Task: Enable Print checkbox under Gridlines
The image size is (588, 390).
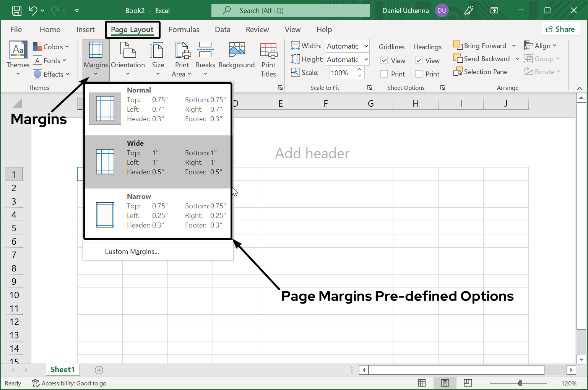Action: [x=384, y=74]
